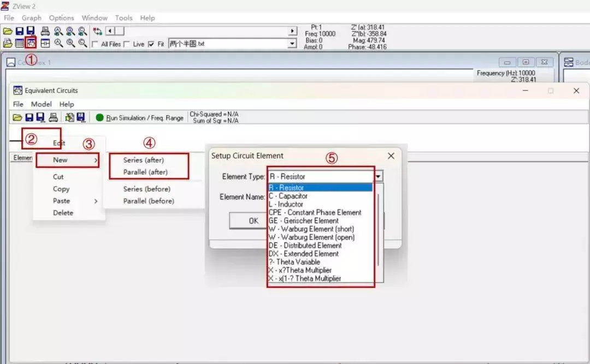Enable the All Files checkbox
Viewport: 590px width, 364px height.
coord(95,44)
